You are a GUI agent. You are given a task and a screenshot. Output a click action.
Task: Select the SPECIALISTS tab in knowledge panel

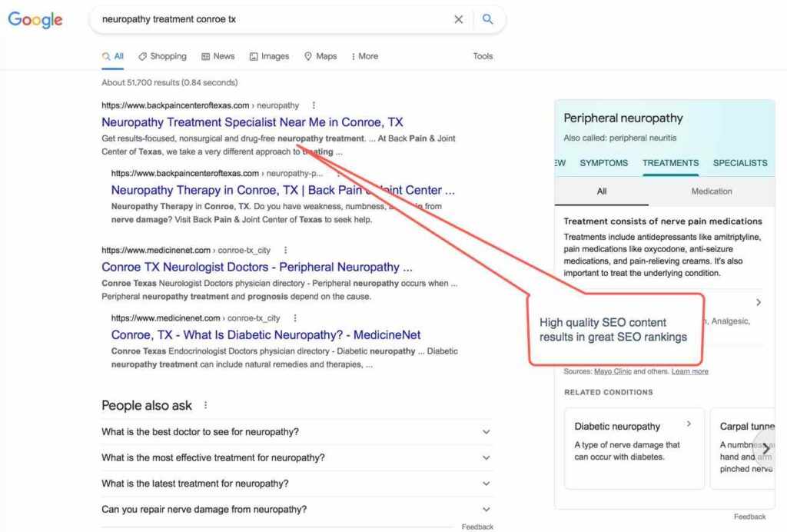(740, 163)
